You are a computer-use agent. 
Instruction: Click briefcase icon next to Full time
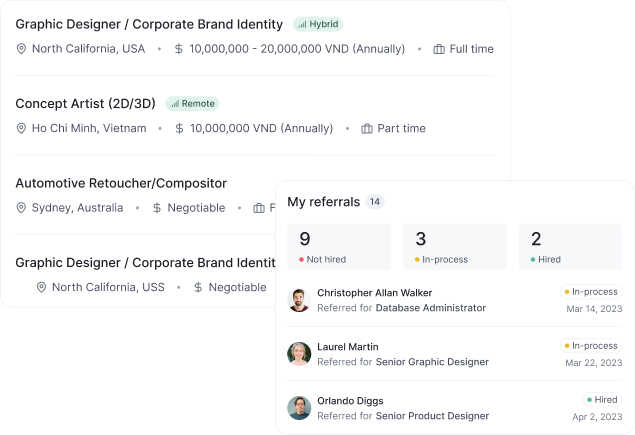pyautogui.click(x=439, y=49)
